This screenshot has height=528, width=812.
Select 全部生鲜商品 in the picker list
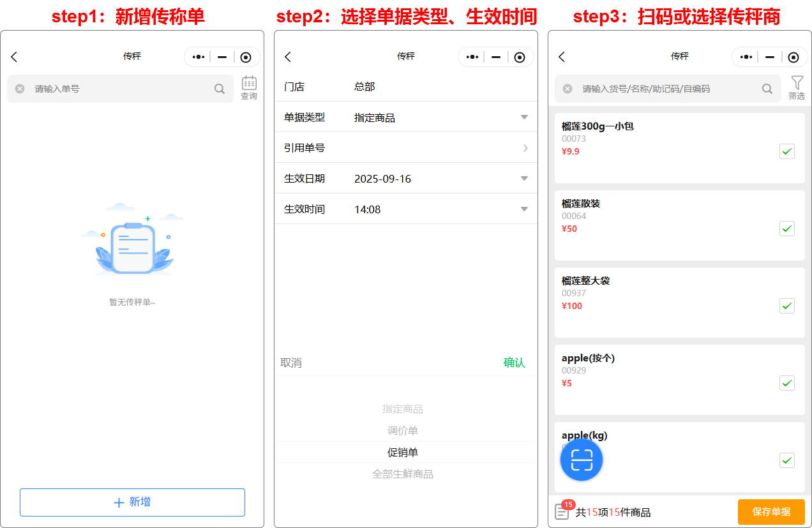403,474
